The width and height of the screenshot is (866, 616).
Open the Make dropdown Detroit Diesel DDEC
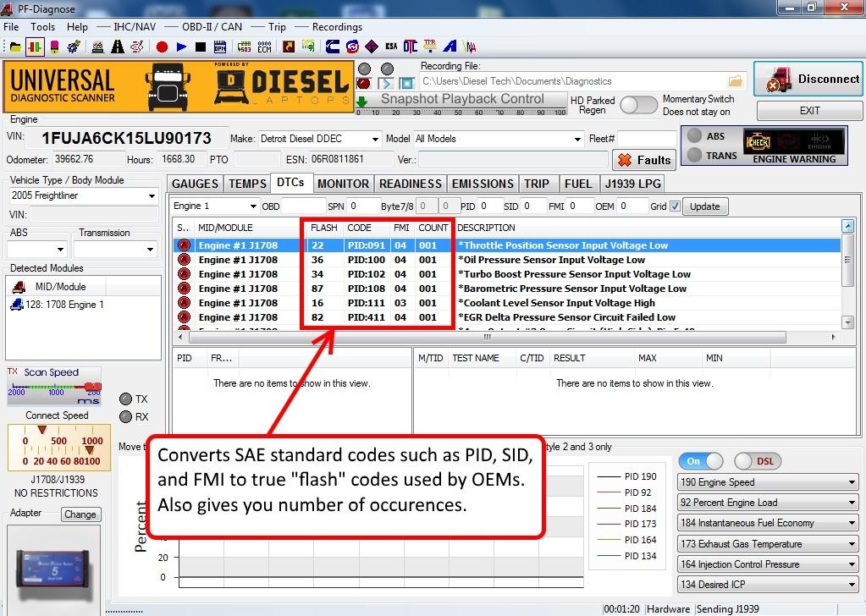pyautogui.click(x=318, y=139)
